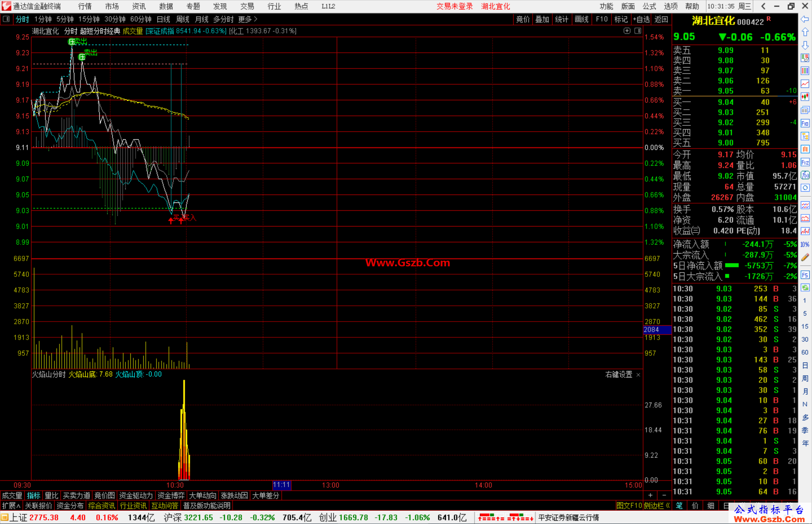This screenshot has height=524, width=812.
Task: Close the 火焰山分时 indicator panel
Action: pos(638,375)
